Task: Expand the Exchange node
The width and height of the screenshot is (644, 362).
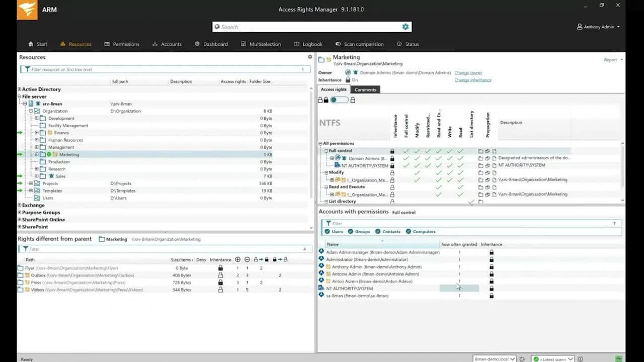Action: click(x=20, y=205)
